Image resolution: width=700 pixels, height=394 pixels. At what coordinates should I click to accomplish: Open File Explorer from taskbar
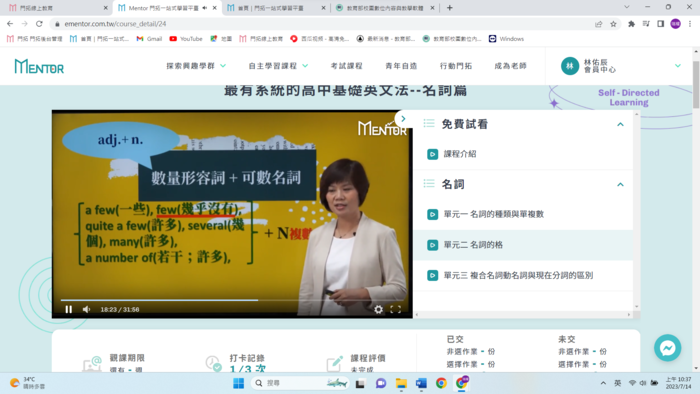tap(401, 383)
